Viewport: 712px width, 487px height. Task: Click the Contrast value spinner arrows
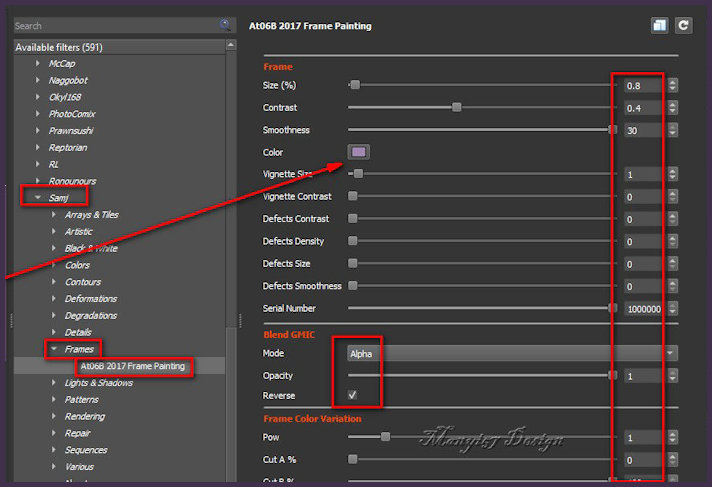click(673, 108)
